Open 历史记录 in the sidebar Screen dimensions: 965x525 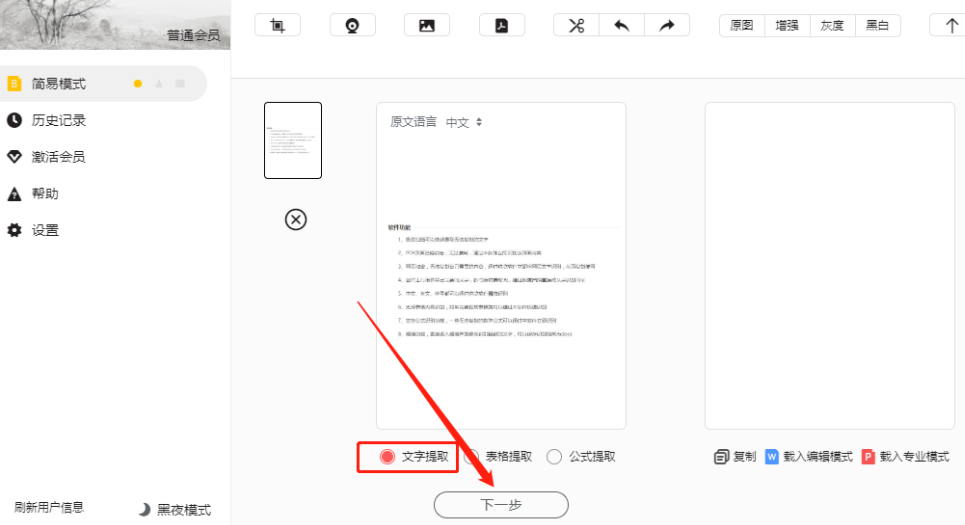(x=58, y=120)
